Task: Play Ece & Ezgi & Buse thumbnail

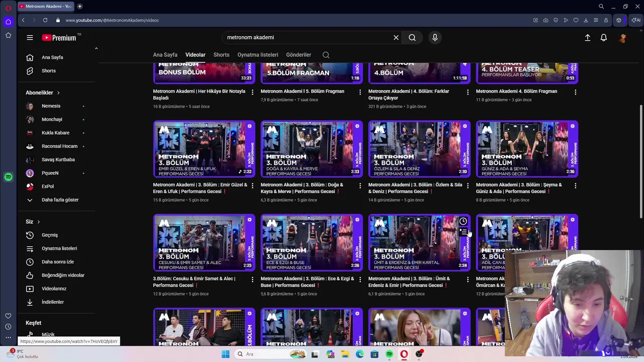Action: (x=311, y=243)
